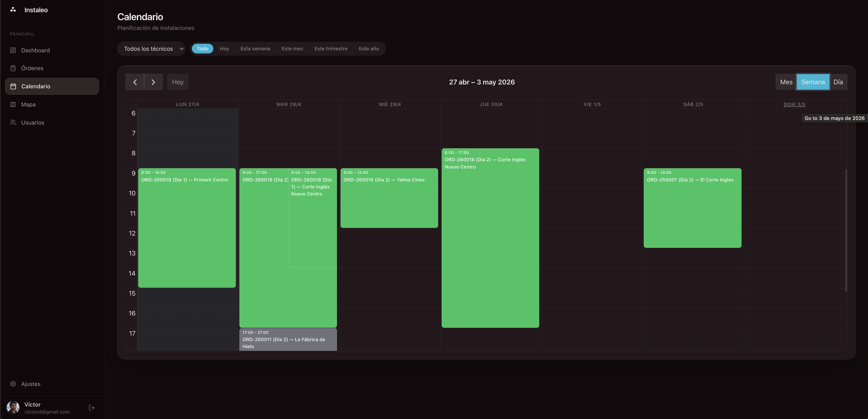Open Ajustes in the sidebar

coord(52,384)
